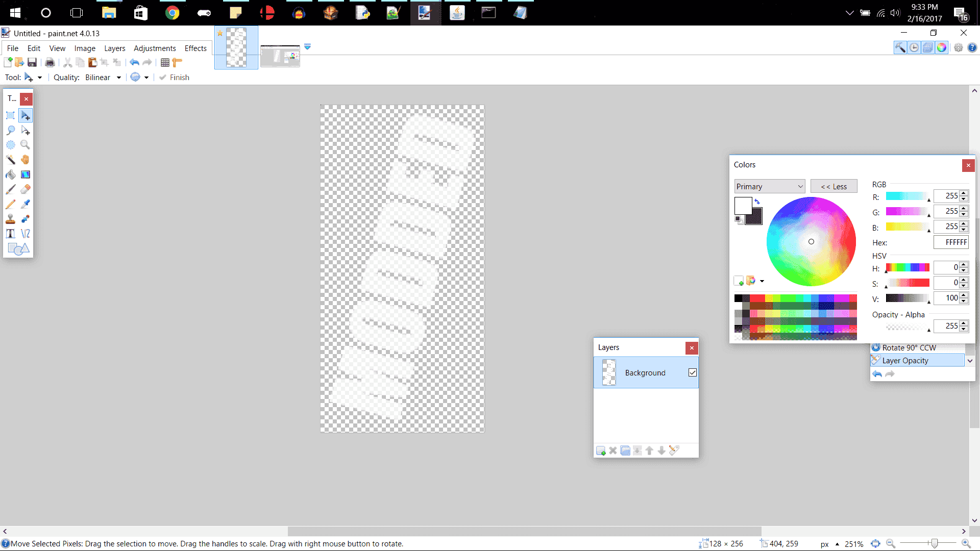Viewport: 980px width, 551px height.
Task: Click the Save icon in toolbar
Action: pos(32,62)
